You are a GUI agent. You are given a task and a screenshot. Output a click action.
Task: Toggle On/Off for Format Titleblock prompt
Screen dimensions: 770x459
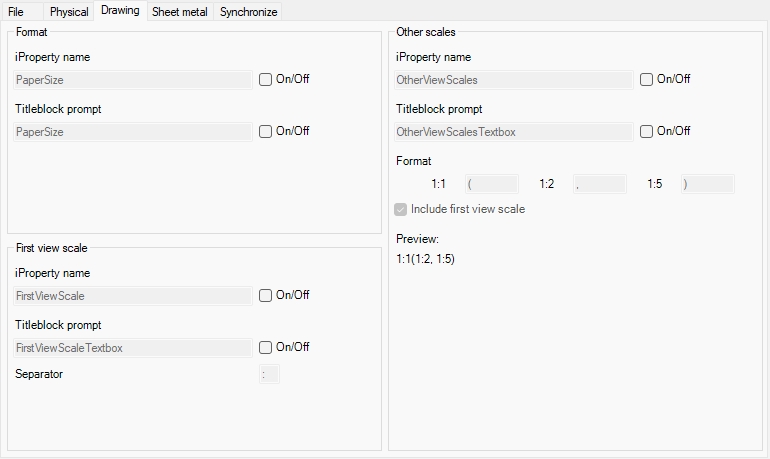pyautogui.click(x=266, y=132)
